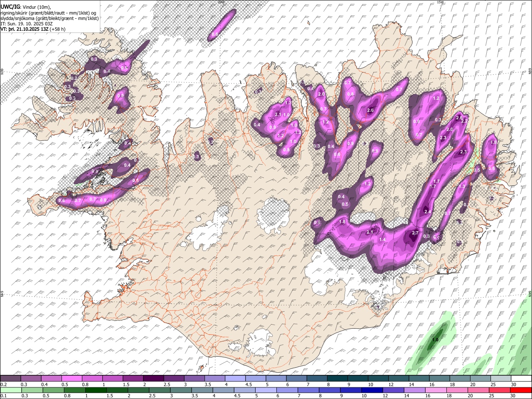The width and height of the screenshot is (532, 399).
Task: Click the green 1.0 rain value offshore
Action: coord(435,340)
